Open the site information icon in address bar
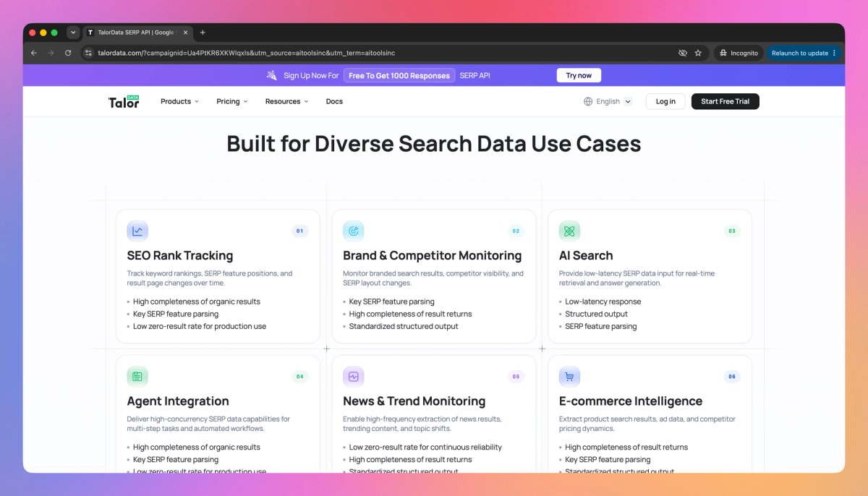Image resolution: width=868 pixels, height=496 pixels. 88,53
